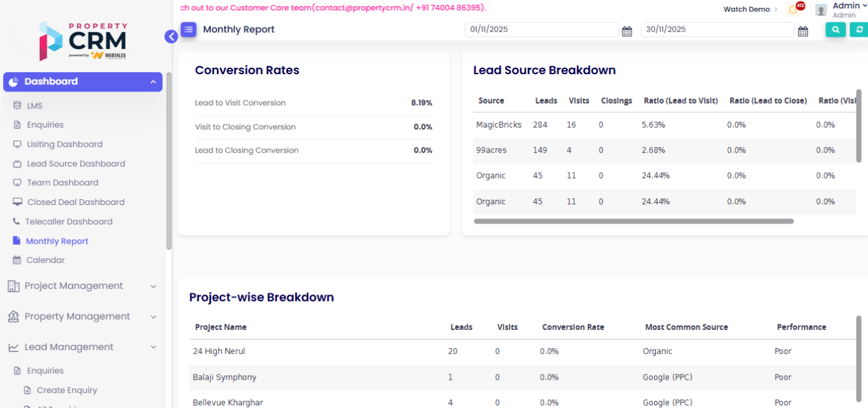
Task: Select Calendar in the sidebar
Action: click(x=45, y=260)
